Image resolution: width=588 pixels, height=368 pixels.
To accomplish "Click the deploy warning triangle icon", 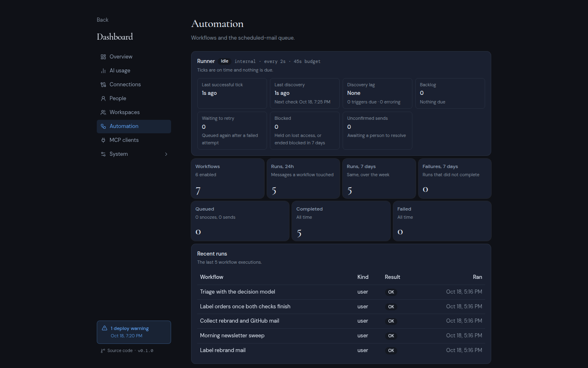I will 105,328.
